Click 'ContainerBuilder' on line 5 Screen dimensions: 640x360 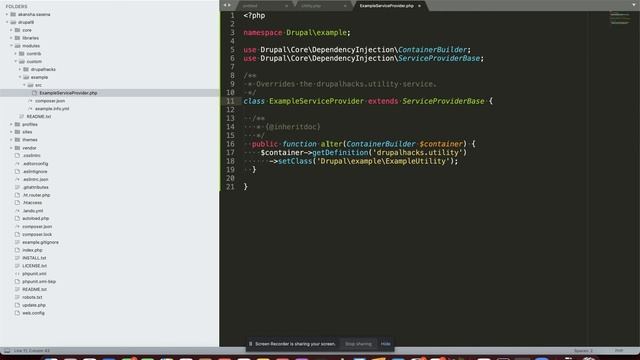pyautogui.click(x=433, y=50)
